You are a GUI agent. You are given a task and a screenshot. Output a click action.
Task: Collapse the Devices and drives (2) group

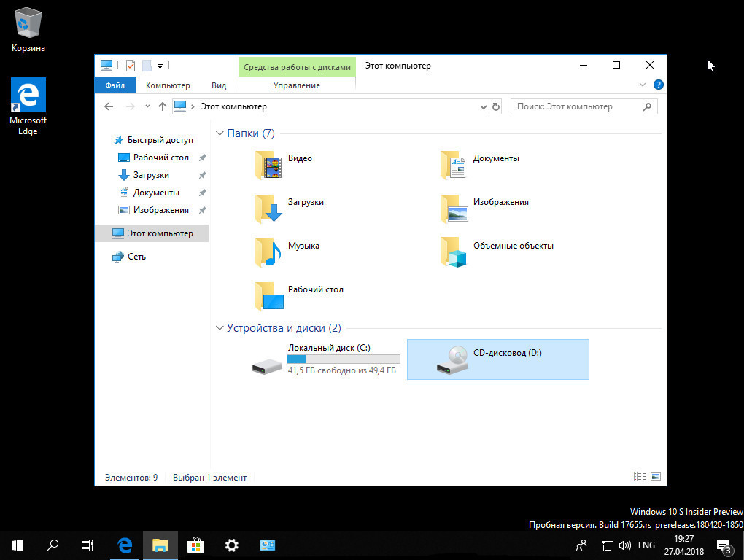pyautogui.click(x=220, y=328)
